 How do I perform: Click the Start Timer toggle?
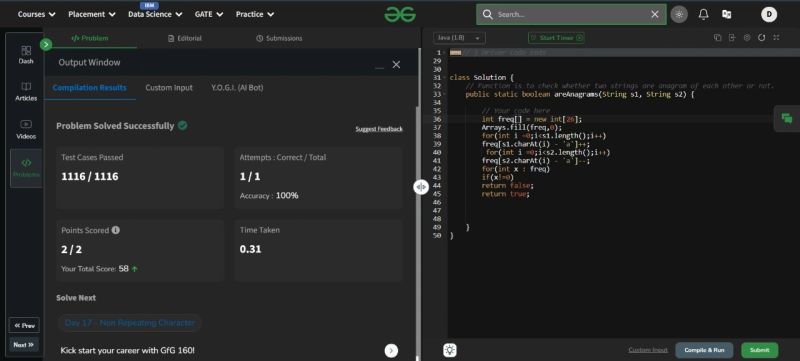coord(556,38)
